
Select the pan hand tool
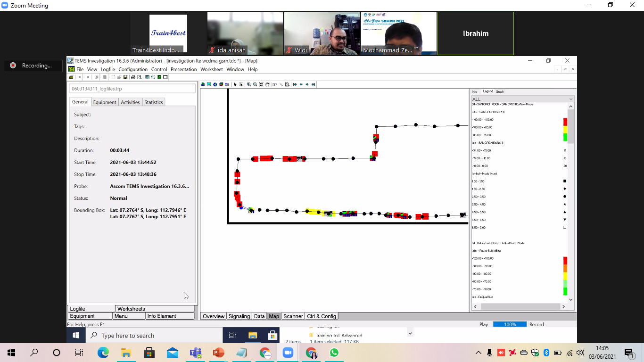[267, 84]
